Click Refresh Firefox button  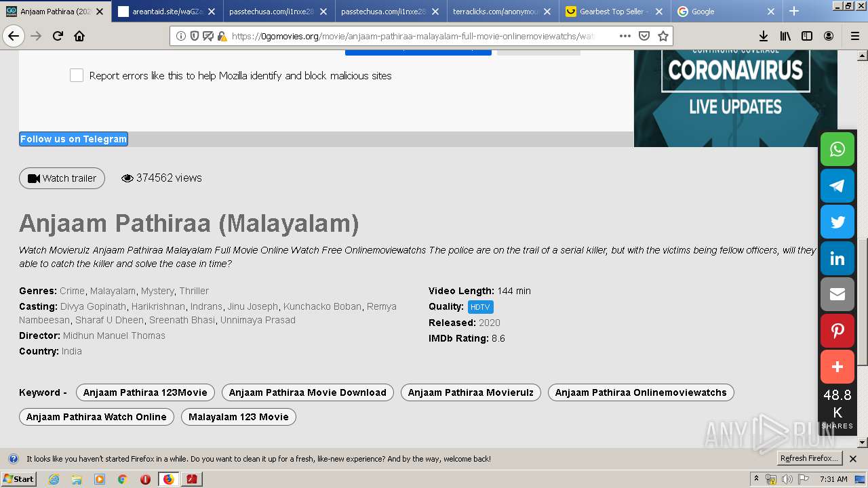(x=809, y=459)
